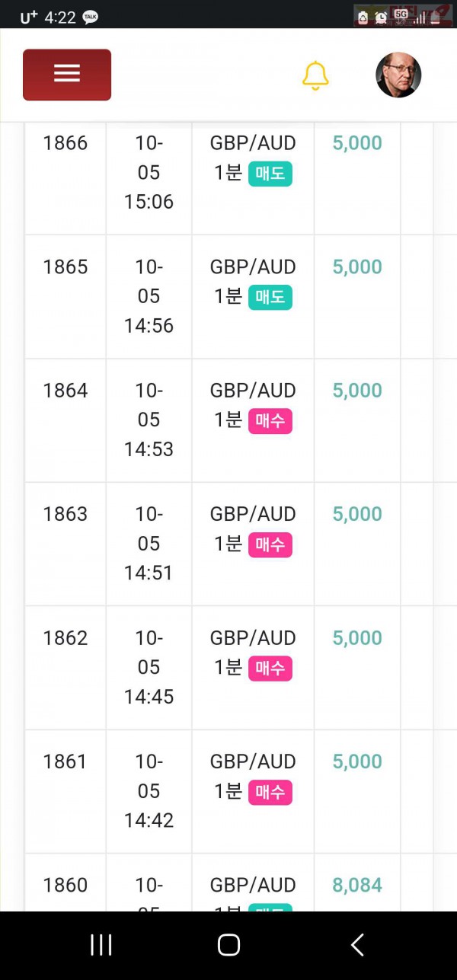457x980 pixels.
Task: Select the 매수 badge on order 1862
Action: click(270, 669)
